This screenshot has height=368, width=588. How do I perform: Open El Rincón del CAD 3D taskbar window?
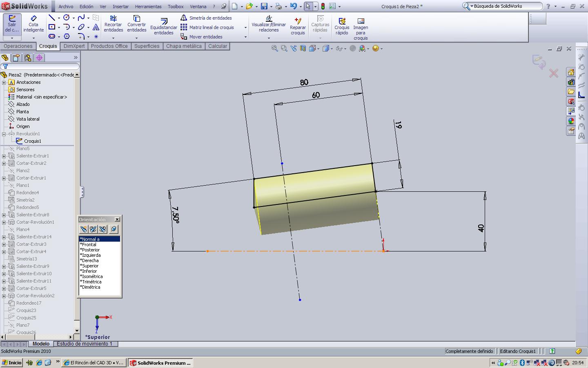click(94, 363)
